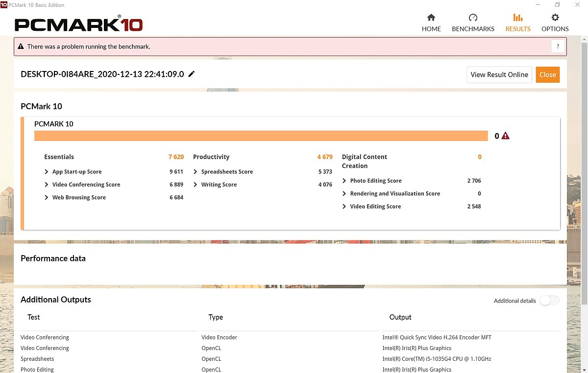Click the Additional Outputs heading
The height and width of the screenshot is (373, 588).
(x=56, y=300)
